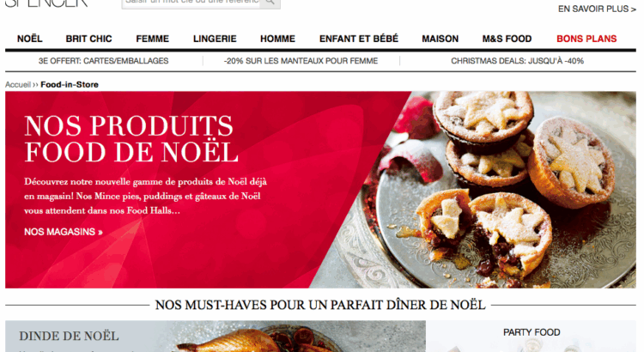This screenshot has height=352, width=644.
Task: Open the M&S FOOD tab
Action: pos(507,39)
